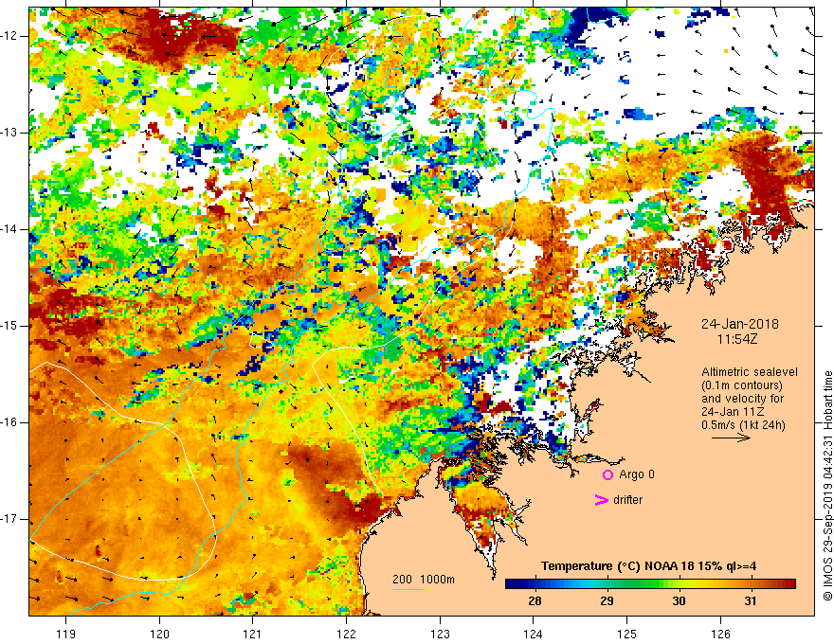Click the dark red end of color bar
The image size is (834, 644).
(789, 584)
